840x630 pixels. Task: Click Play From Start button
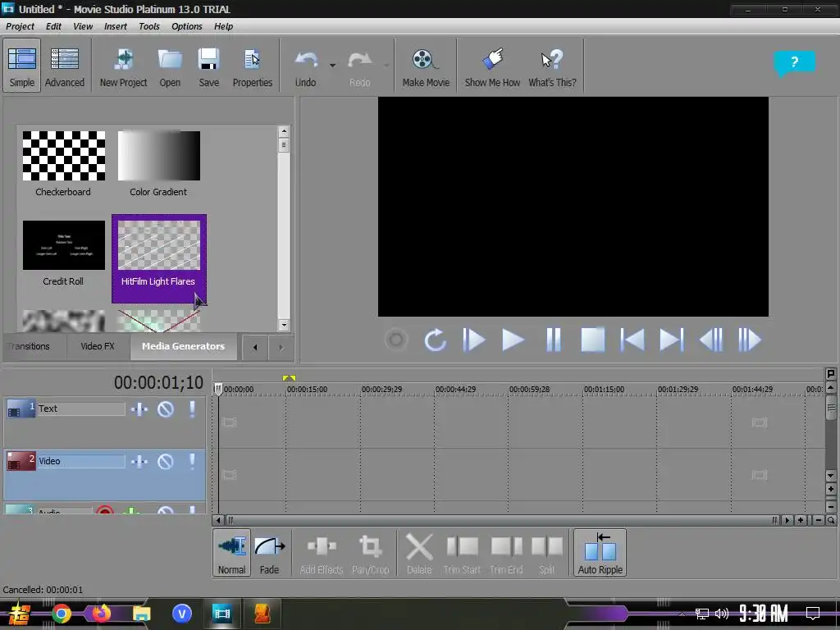point(474,340)
